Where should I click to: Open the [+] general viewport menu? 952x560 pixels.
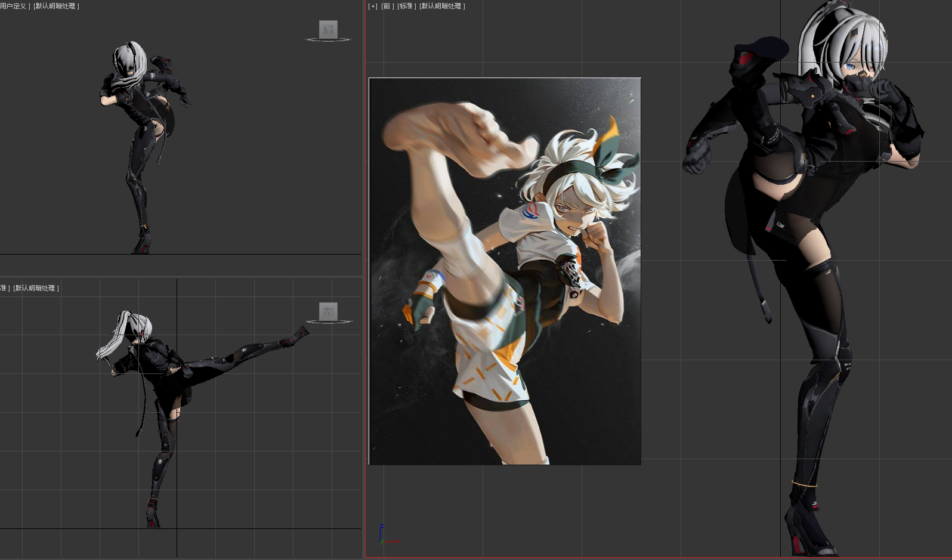373,6
